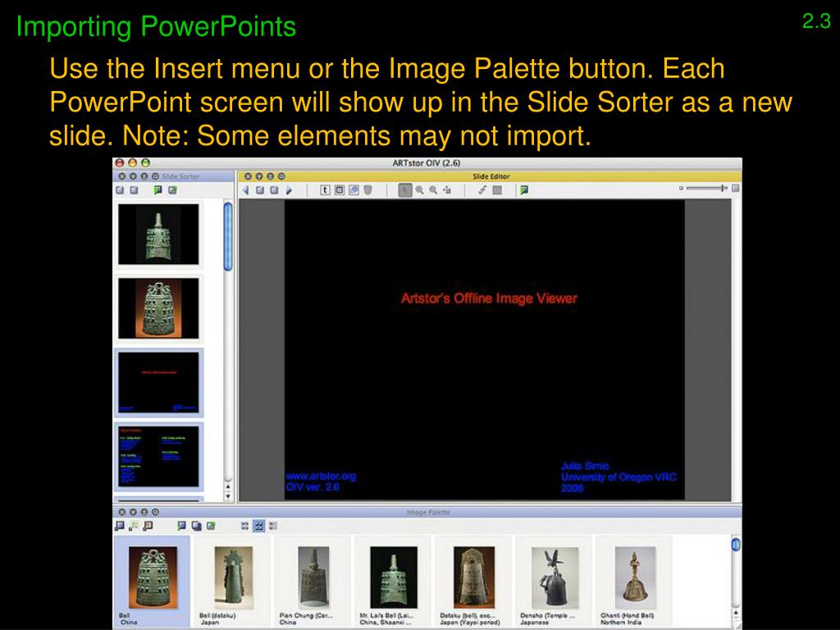840x630 pixels.
Task: Click the blue speech-bubble icon in Image Palette toolbar
Action: (x=182, y=526)
